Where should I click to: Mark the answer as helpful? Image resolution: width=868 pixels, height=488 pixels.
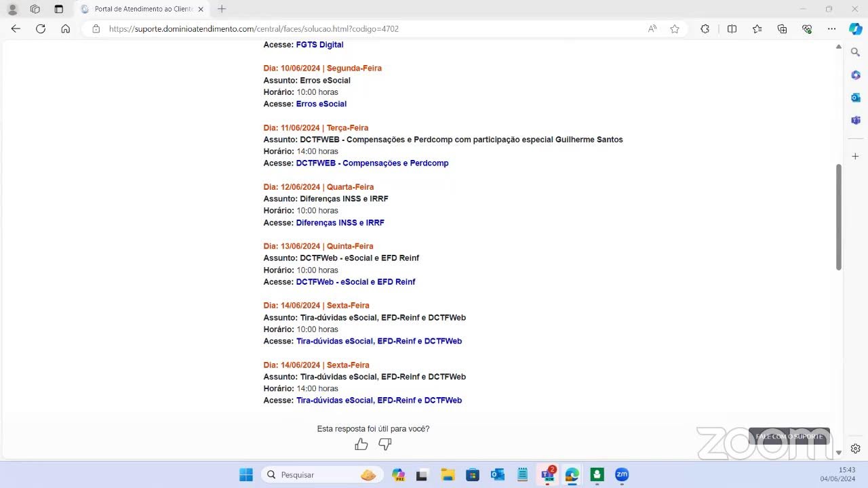point(361,445)
